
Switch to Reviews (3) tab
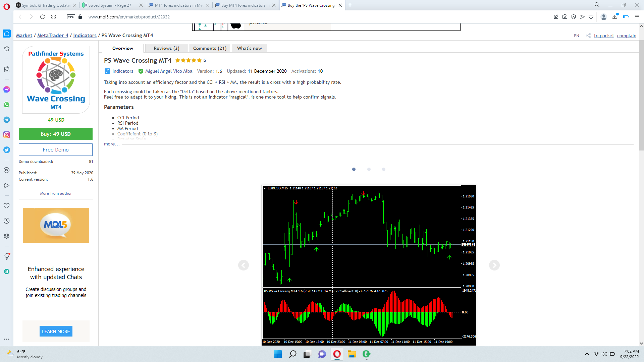[166, 48]
